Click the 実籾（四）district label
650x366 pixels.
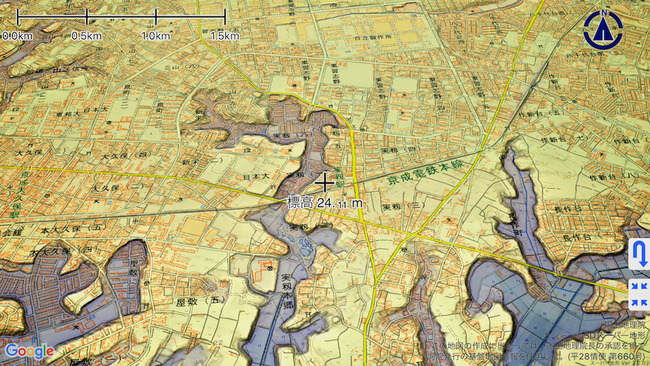pos(401,150)
